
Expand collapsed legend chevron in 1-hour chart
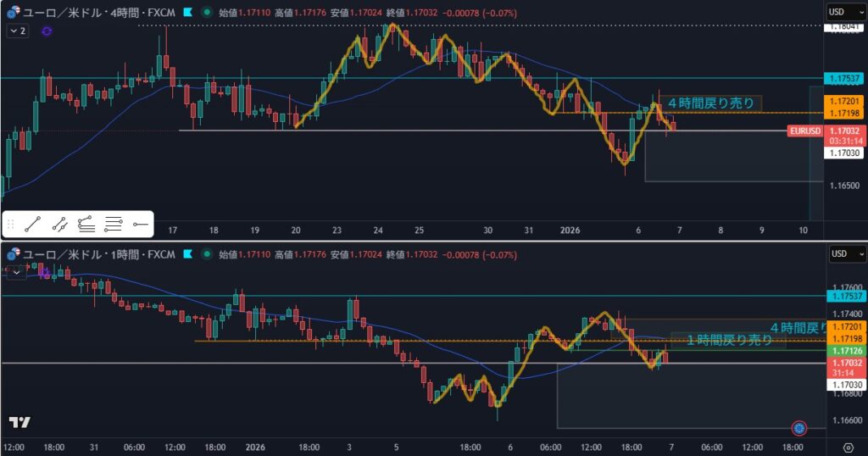[x=16, y=273]
